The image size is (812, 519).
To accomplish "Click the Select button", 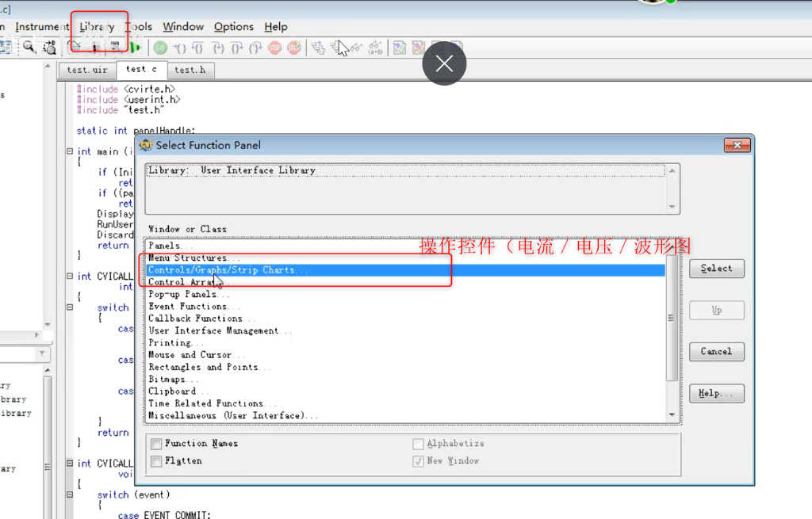I will [x=716, y=268].
